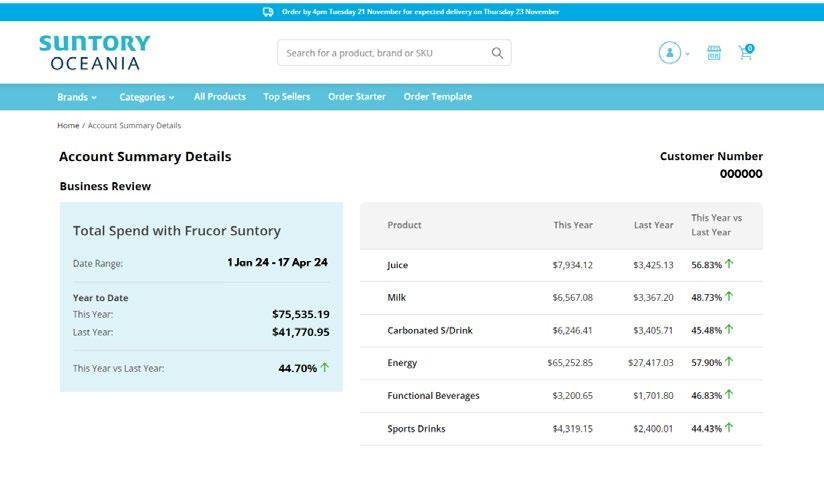Select the Functional Beverages row label
Image resolution: width=824 pixels, height=496 pixels.
434,396
